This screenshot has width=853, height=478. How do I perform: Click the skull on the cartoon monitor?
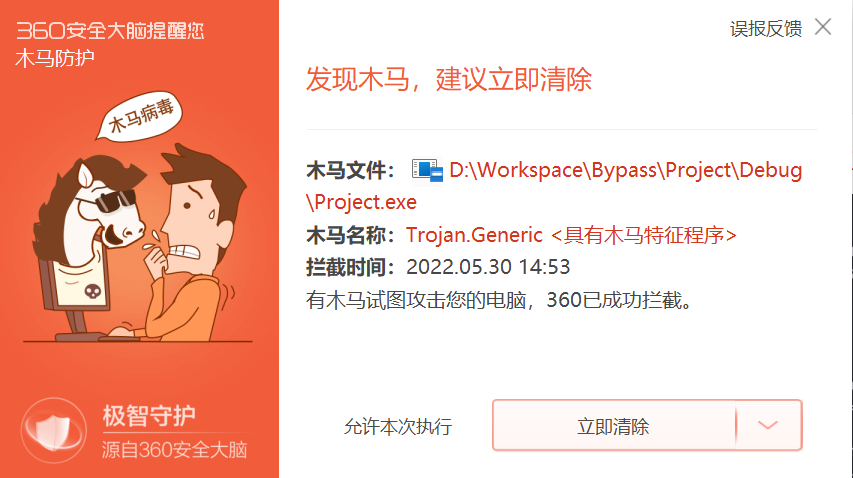coord(93,291)
